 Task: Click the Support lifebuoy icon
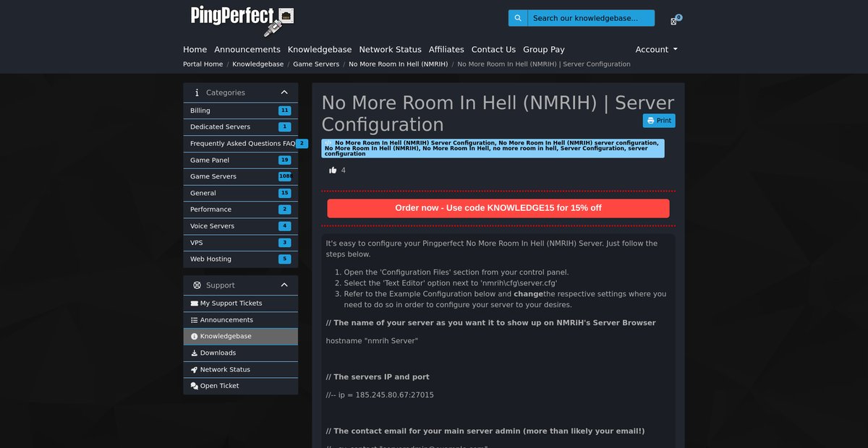pos(197,285)
